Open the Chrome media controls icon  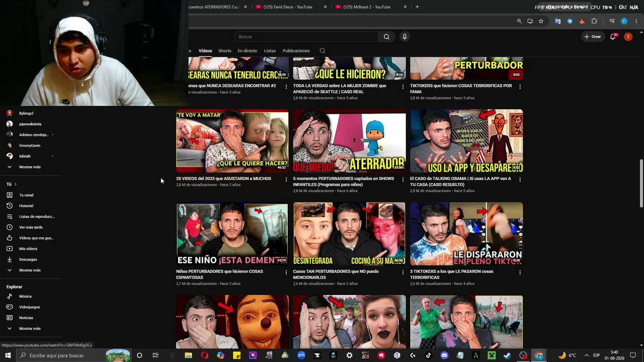612,21
